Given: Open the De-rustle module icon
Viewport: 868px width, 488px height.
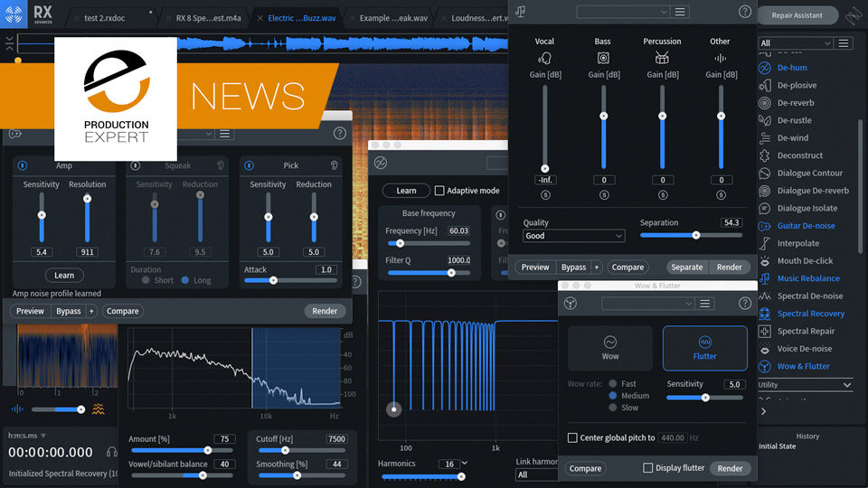Looking at the screenshot, I should [765, 120].
